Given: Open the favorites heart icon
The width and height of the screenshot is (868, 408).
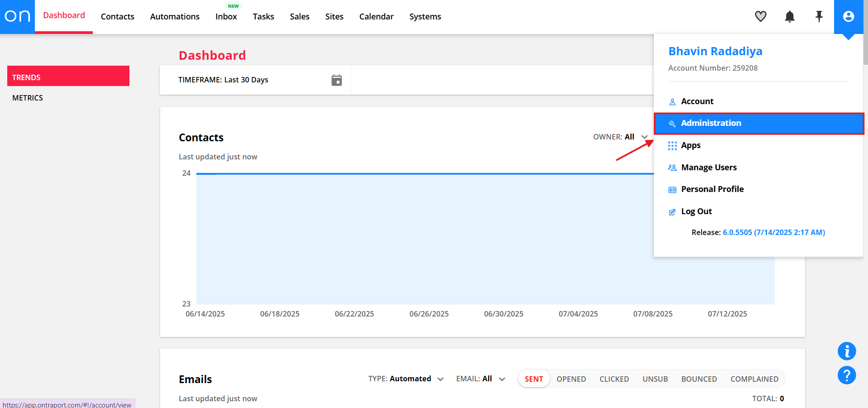Looking at the screenshot, I should (761, 17).
